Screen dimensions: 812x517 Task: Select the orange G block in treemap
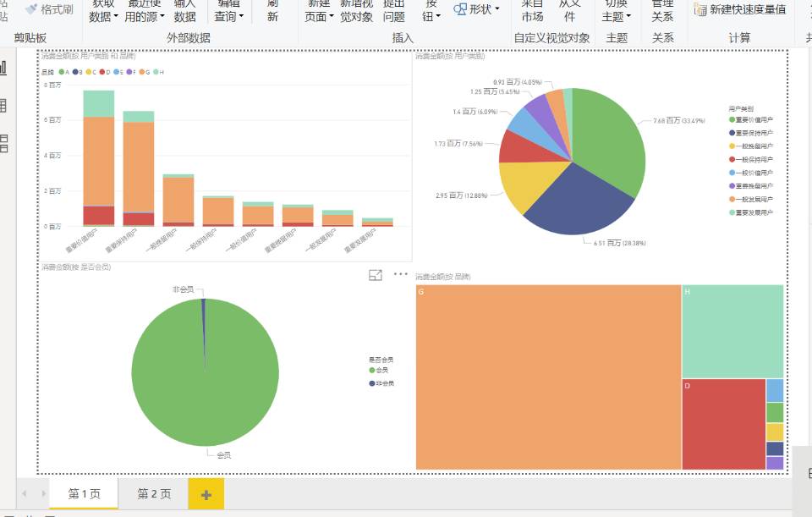548,377
